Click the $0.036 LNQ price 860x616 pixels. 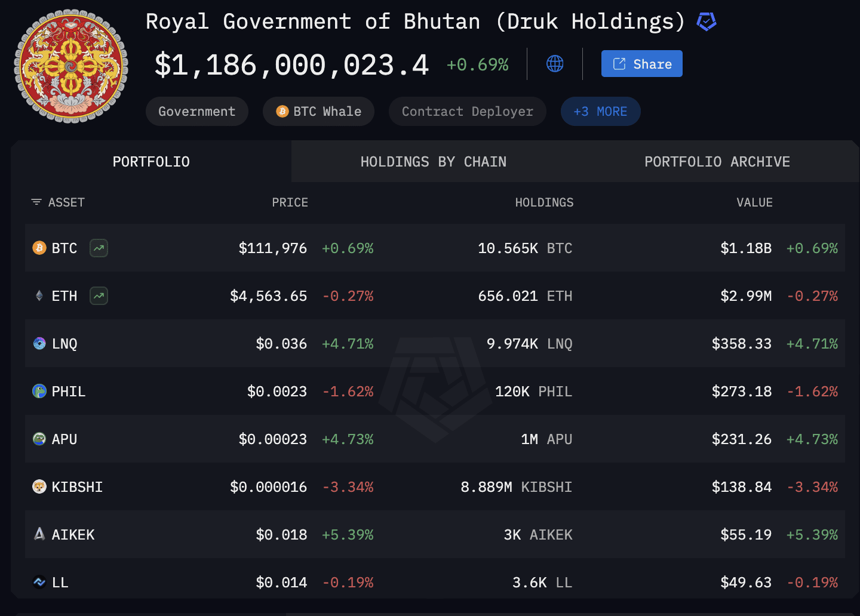coord(281,344)
